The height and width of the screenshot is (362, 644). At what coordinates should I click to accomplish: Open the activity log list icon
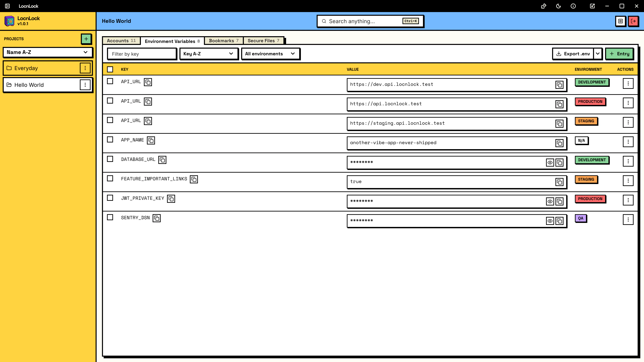(621, 21)
